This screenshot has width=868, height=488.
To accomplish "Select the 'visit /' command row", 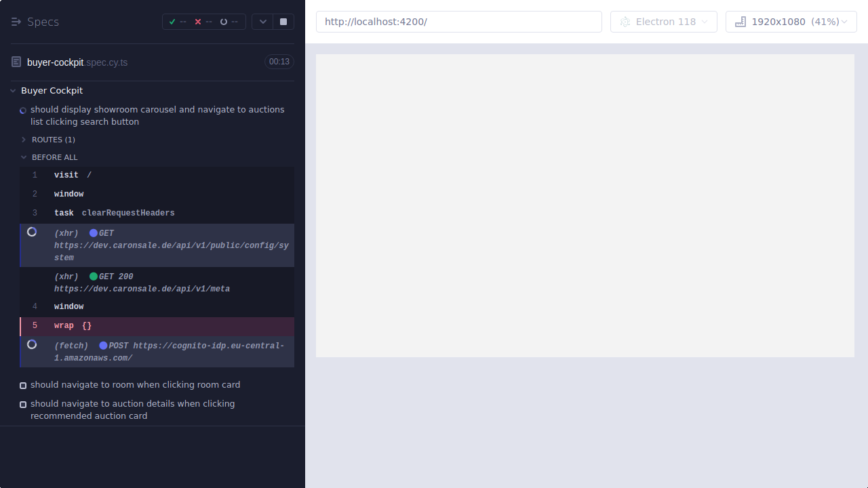I will coord(157,175).
